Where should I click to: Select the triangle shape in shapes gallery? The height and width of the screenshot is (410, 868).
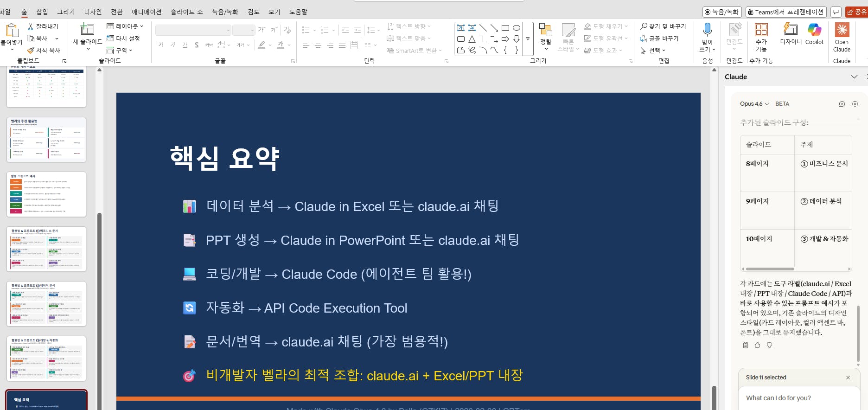click(472, 39)
